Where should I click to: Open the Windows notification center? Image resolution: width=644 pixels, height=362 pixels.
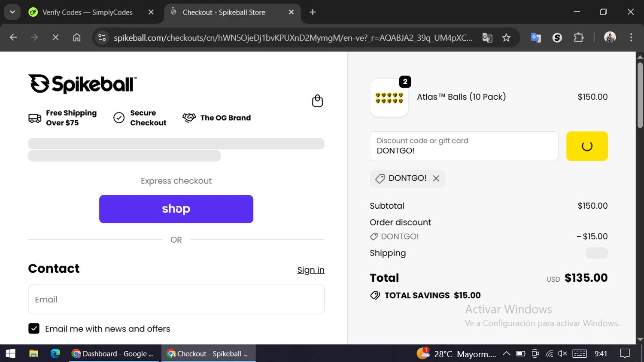pos(625,353)
